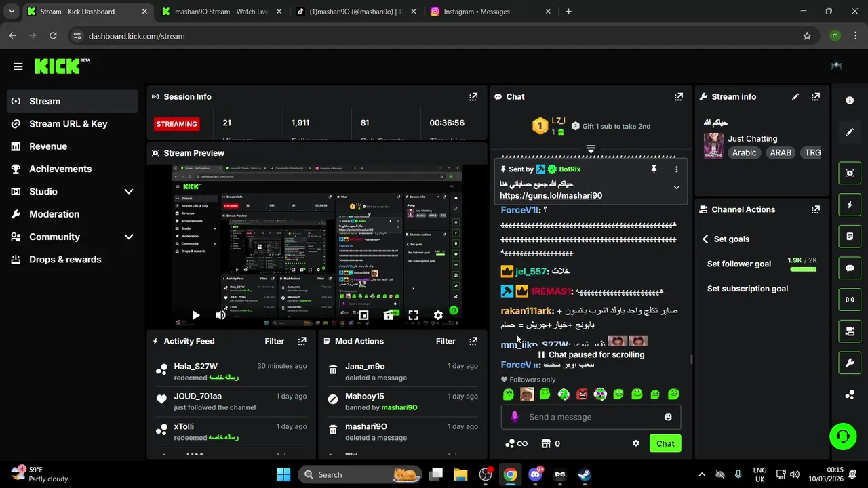Send message with the green Chat button
This screenshot has height=488, width=868.
(665, 443)
